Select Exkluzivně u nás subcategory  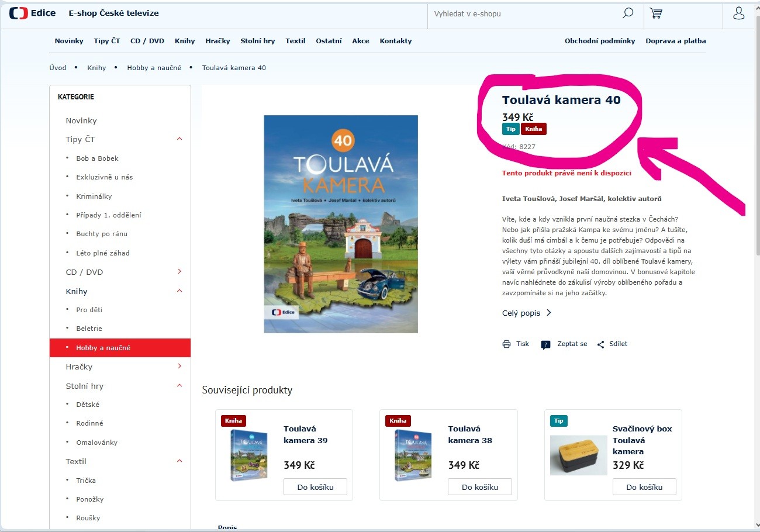(x=105, y=177)
